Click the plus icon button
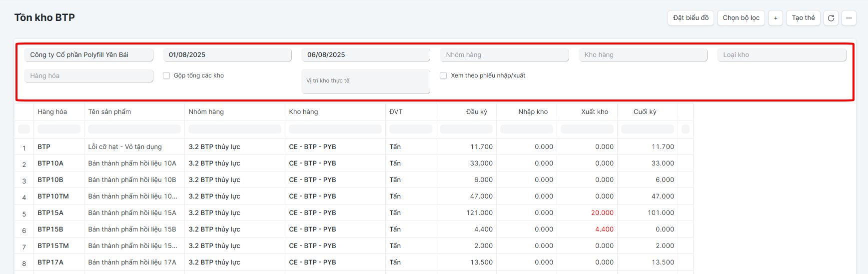This screenshot has height=274, width=868. click(x=776, y=18)
